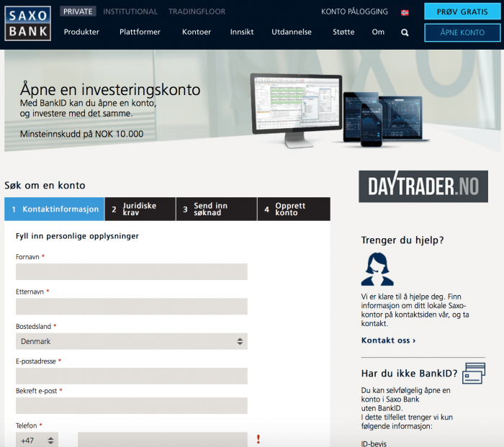
Task: Select step 2 Juridiske krav
Action: [140, 209]
